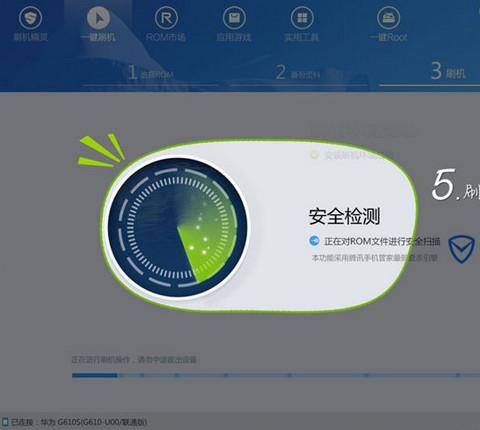The height and width of the screenshot is (430, 480).
Task: Open the 应用游戏 icon
Action: [x=234, y=17]
